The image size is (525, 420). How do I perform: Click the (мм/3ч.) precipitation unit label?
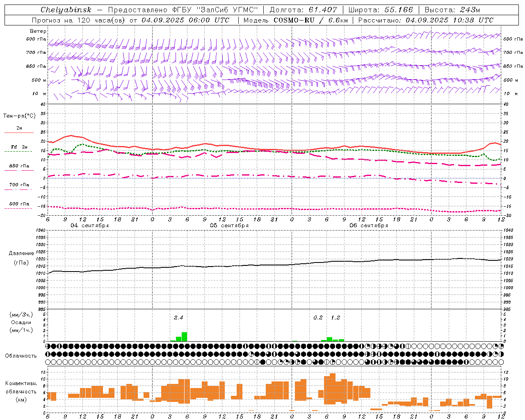[x=21, y=315]
